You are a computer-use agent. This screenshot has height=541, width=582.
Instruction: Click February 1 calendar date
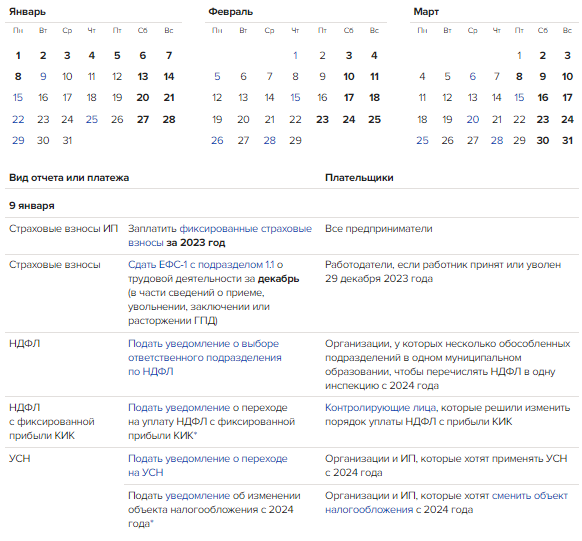tap(295, 56)
